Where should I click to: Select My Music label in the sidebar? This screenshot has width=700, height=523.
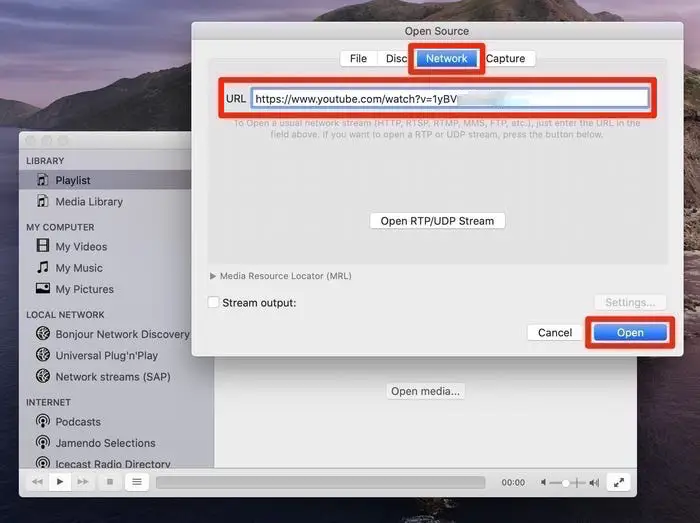pyautogui.click(x=79, y=268)
